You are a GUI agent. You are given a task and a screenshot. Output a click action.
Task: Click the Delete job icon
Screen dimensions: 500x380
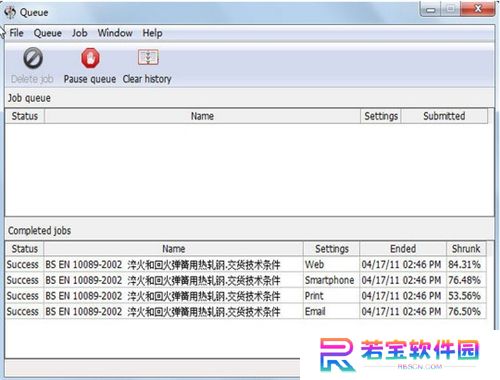pos(33,58)
